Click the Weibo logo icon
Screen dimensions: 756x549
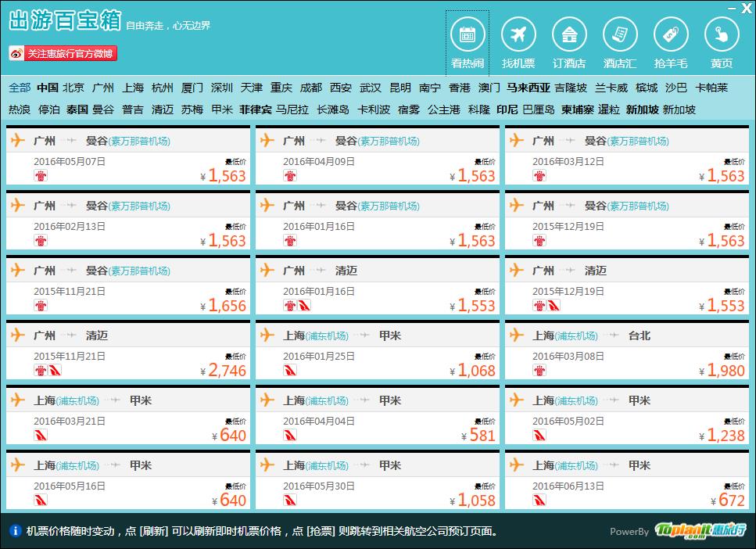(17, 53)
